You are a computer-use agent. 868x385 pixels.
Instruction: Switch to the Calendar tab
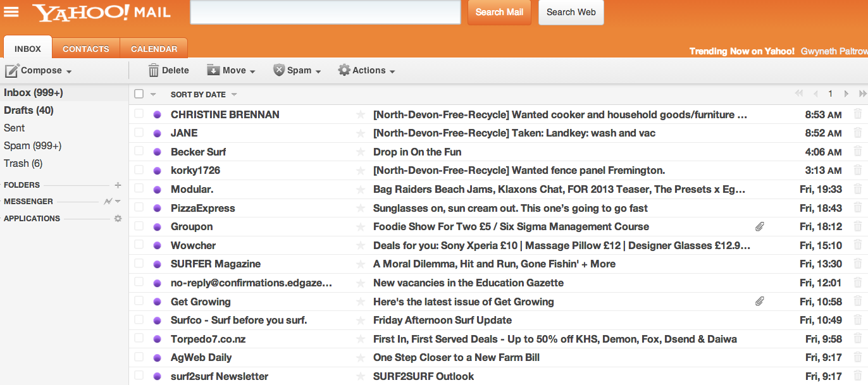click(x=154, y=49)
